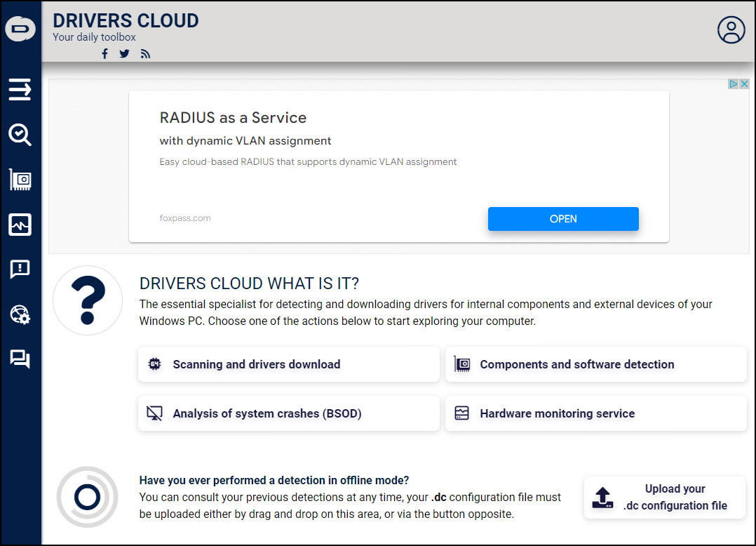The height and width of the screenshot is (546, 756).
Task: Click the large question mark icon
Action: coord(87,300)
